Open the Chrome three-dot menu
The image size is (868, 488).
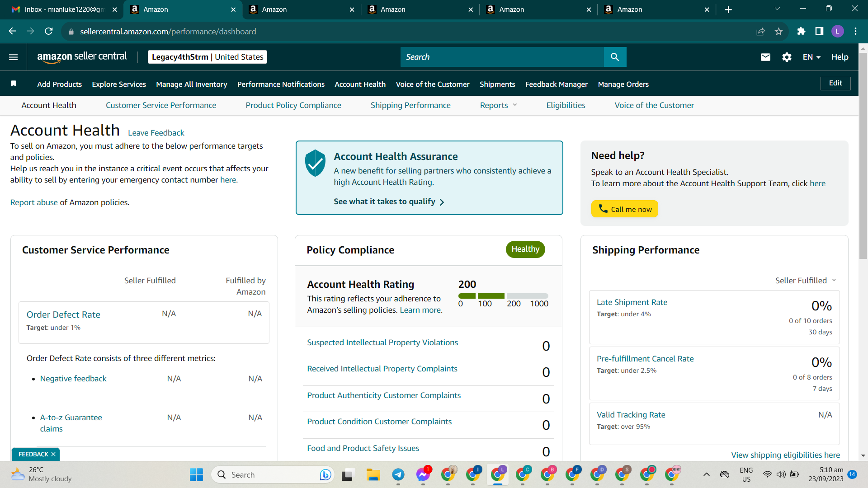pyautogui.click(x=855, y=31)
